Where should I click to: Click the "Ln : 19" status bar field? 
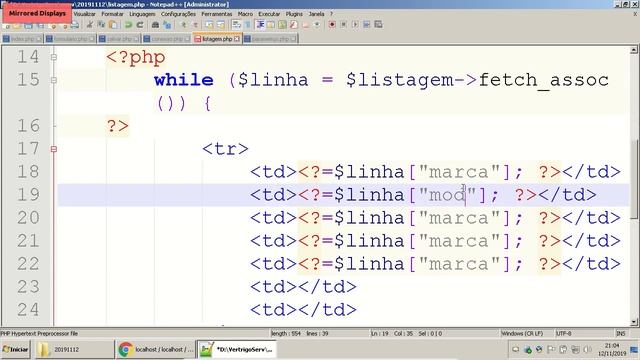point(380,333)
